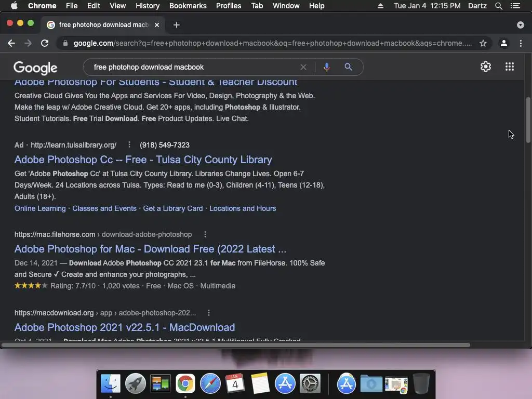Open Calendar from the Dock
Image resolution: width=532 pixels, height=399 pixels.
[x=235, y=383]
